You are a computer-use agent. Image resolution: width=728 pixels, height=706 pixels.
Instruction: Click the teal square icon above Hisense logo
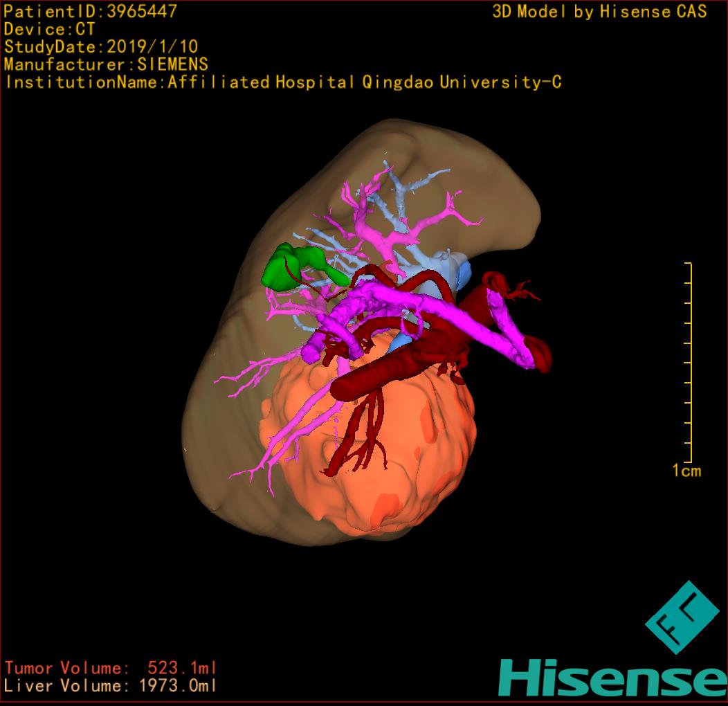pos(680,617)
